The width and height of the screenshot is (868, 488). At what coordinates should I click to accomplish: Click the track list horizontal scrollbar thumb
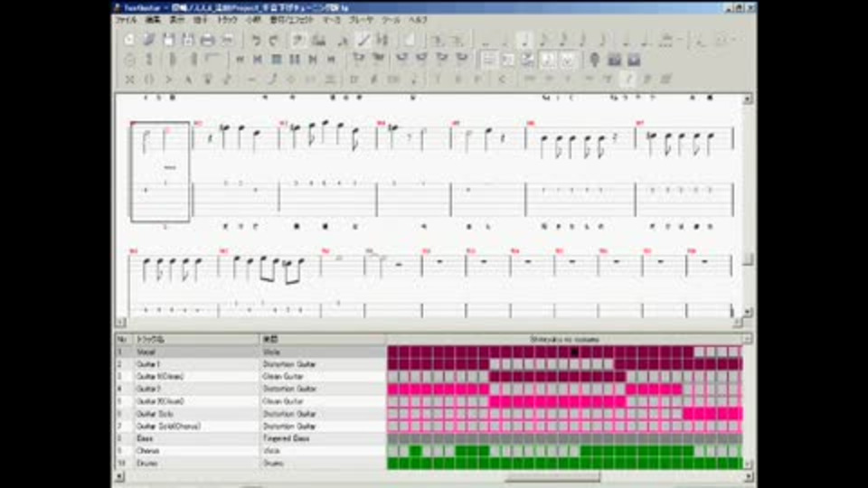click(x=552, y=476)
